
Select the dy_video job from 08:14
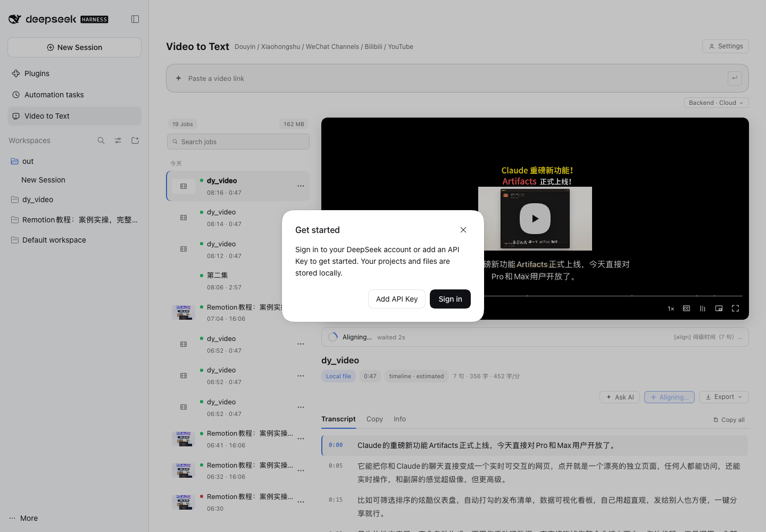[238, 218]
